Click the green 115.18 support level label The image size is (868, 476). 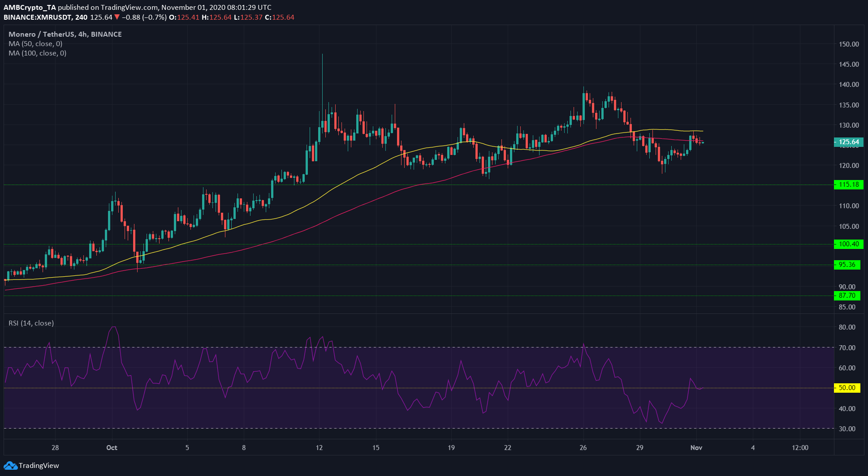pos(849,184)
